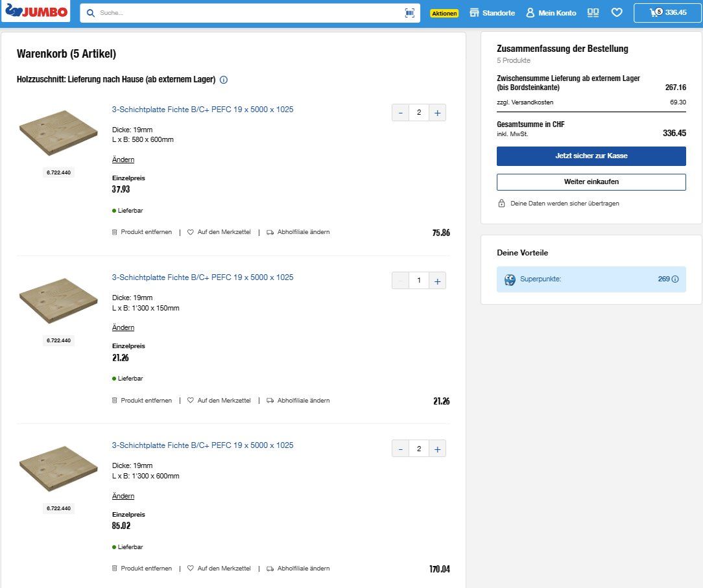The height and width of the screenshot is (588, 703).
Task: Open the product comparison icon in header
Action: (x=593, y=12)
